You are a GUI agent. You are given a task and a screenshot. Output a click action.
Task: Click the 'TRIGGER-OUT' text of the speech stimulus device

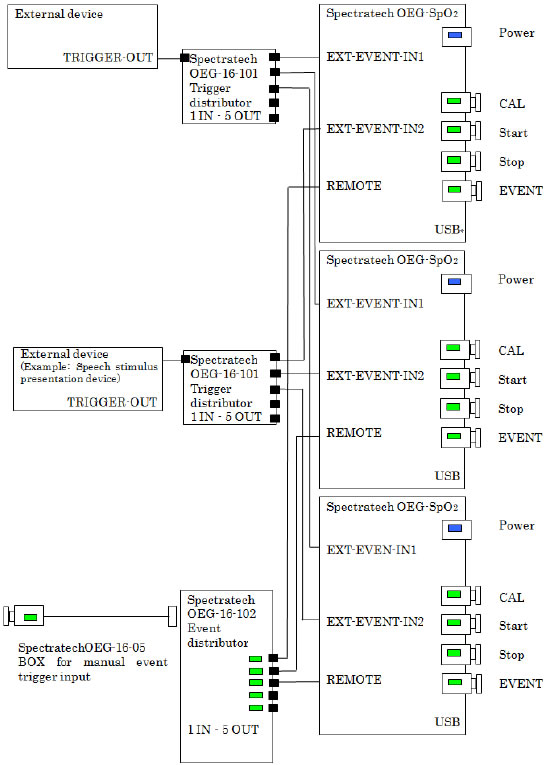tap(112, 403)
